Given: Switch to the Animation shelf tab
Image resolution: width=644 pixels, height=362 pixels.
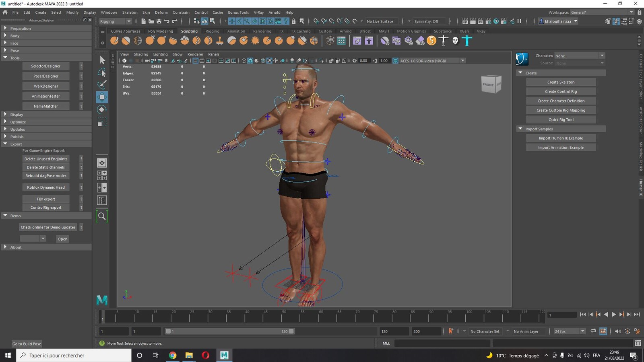Looking at the screenshot, I should pyautogui.click(x=236, y=31).
